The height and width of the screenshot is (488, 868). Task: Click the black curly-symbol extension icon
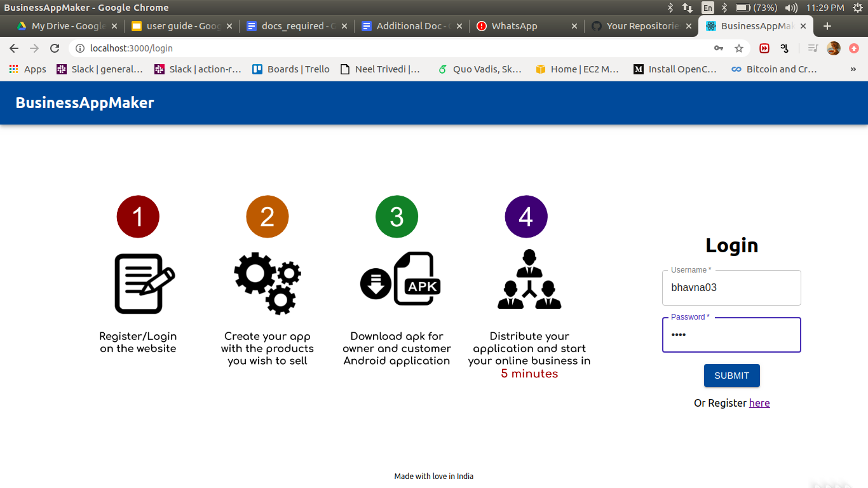click(x=785, y=48)
